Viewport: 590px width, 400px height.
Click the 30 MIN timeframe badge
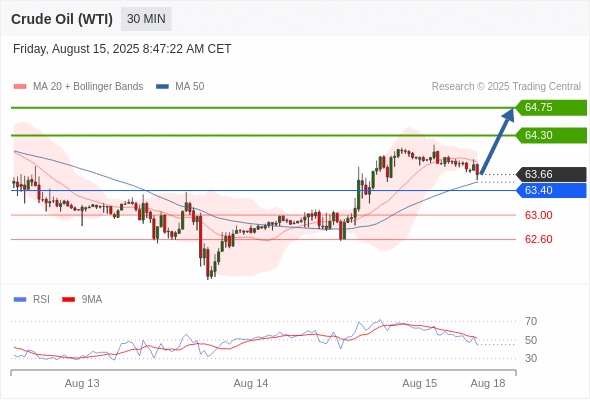(x=146, y=19)
